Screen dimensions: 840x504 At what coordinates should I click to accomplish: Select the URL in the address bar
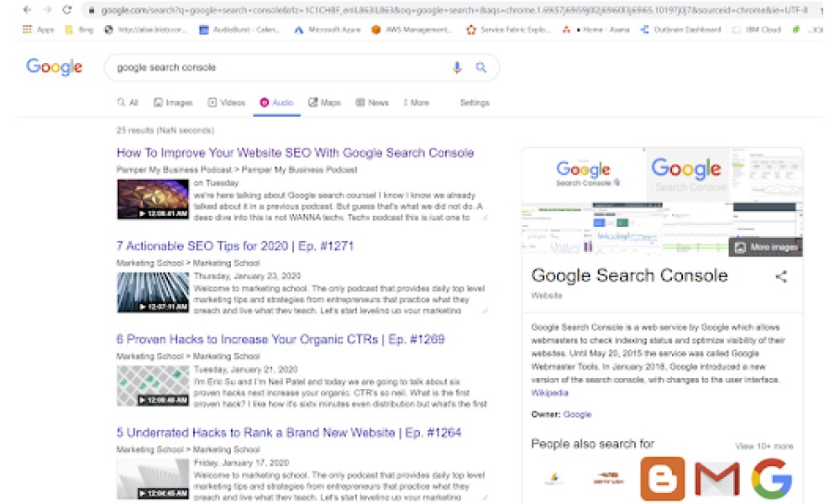[x=454, y=10]
